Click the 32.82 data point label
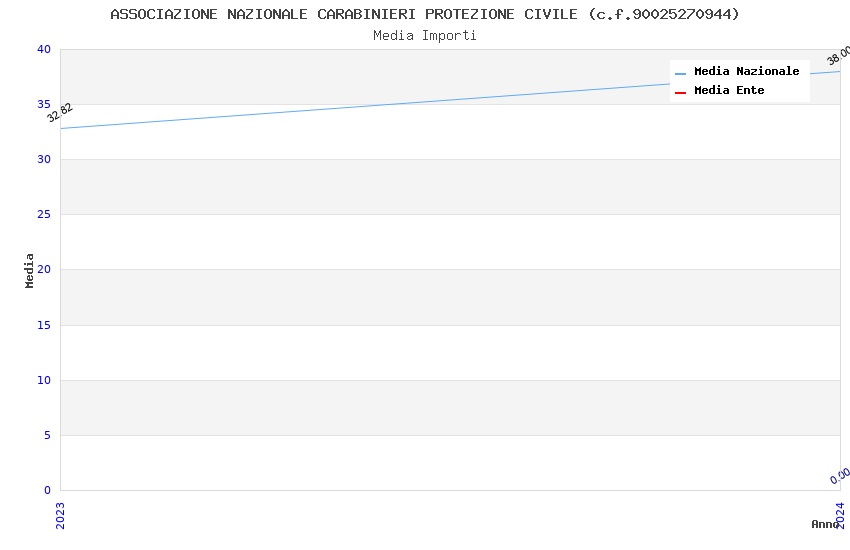This screenshot has width=850, height=550. [x=60, y=112]
